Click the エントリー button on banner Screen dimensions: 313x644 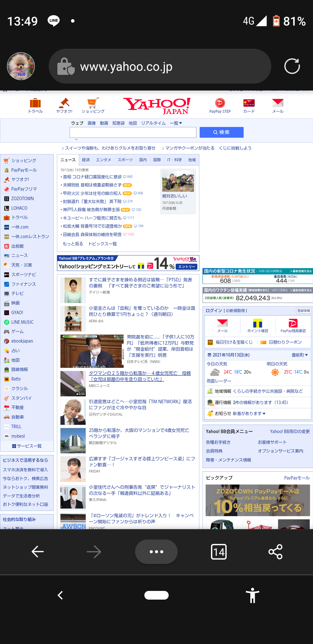[x=187, y=267]
